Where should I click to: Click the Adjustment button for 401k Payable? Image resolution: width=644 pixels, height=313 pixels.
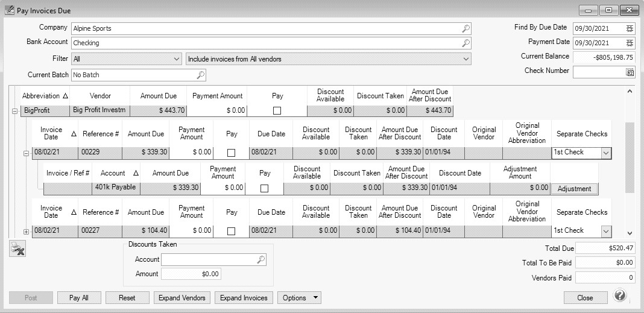click(x=574, y=189)
